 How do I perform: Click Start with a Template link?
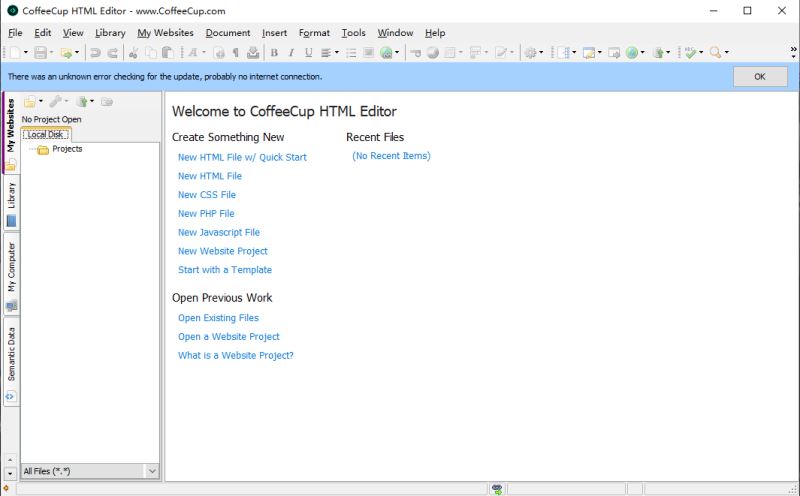coord(225,270)
